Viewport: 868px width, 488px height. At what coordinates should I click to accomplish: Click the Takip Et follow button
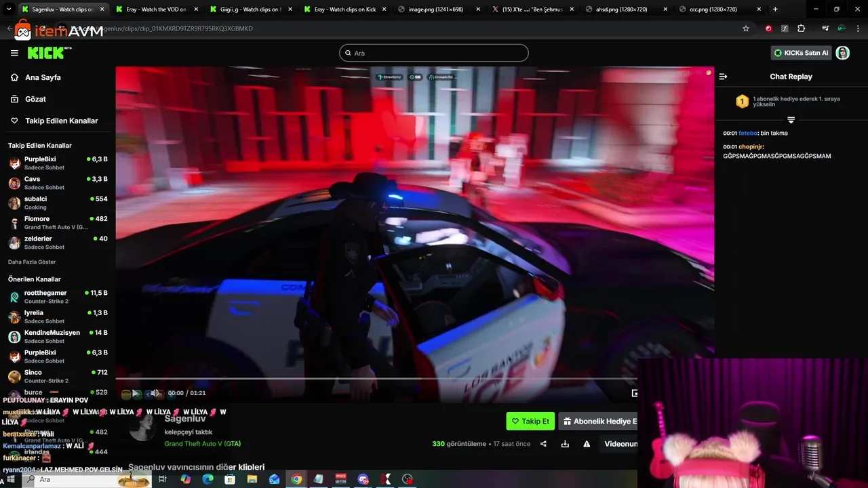click(530, 421)
